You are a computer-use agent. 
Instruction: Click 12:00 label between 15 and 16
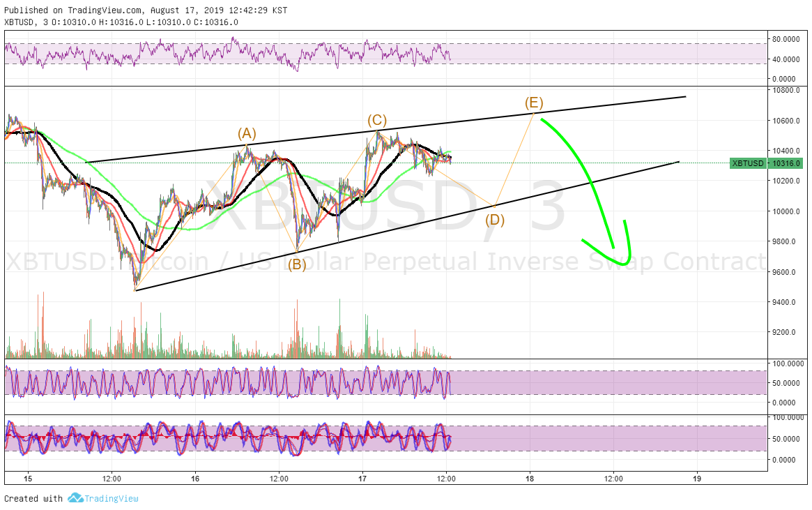click(112, 479)
